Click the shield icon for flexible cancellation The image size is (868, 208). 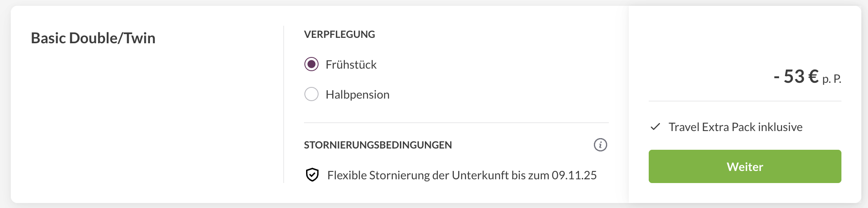312,175
